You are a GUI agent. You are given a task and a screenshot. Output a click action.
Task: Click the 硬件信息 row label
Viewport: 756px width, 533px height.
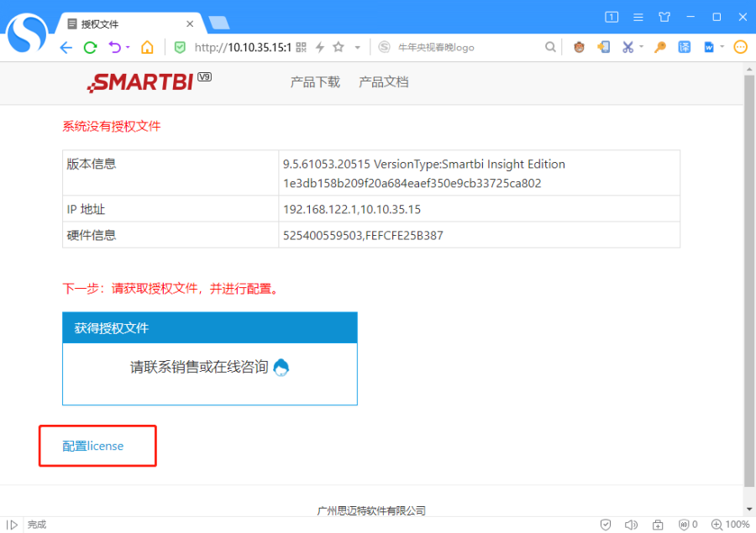click(x=91, y=235)
